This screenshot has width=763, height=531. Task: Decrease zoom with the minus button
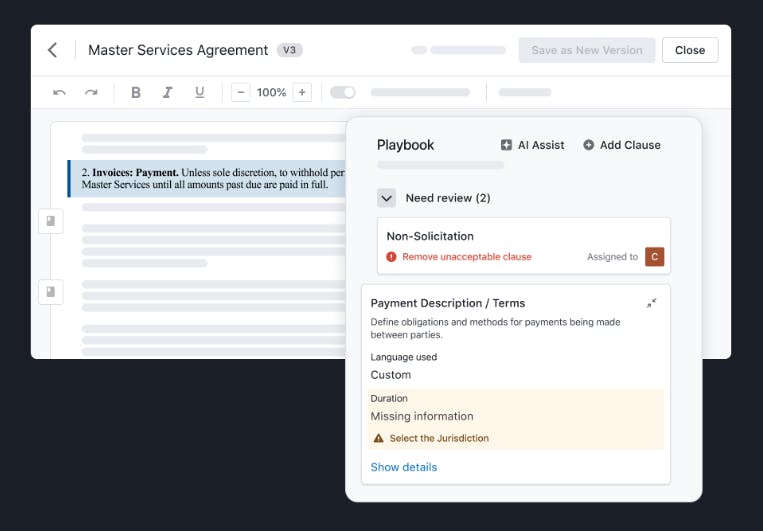click(240, 93)
